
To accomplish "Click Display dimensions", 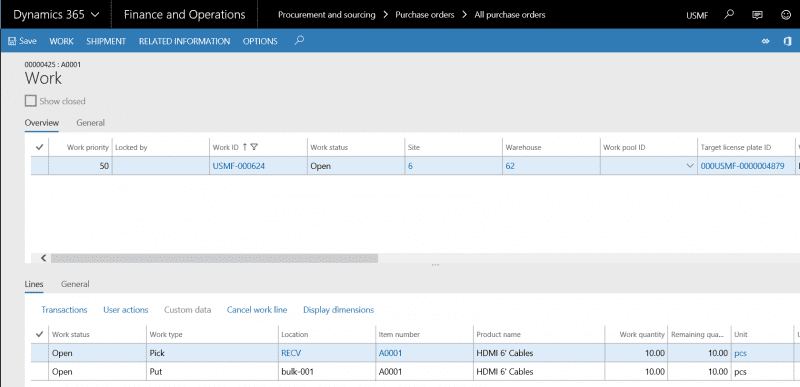I will tap(338, 309).
